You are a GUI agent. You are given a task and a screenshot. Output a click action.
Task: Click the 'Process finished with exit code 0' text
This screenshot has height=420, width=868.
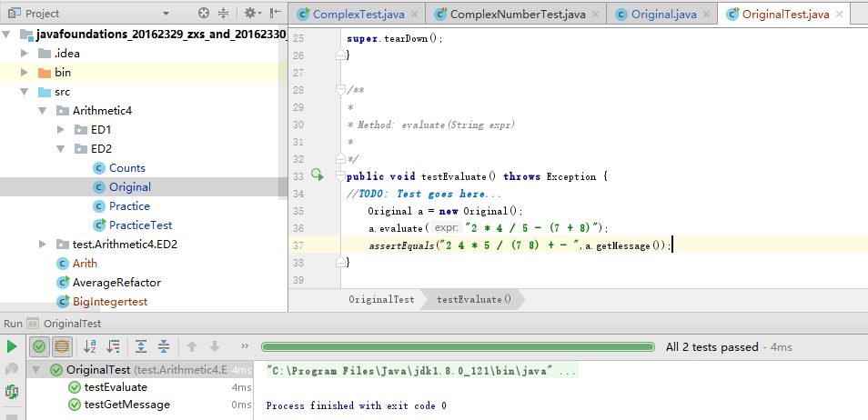click(356, 405)
